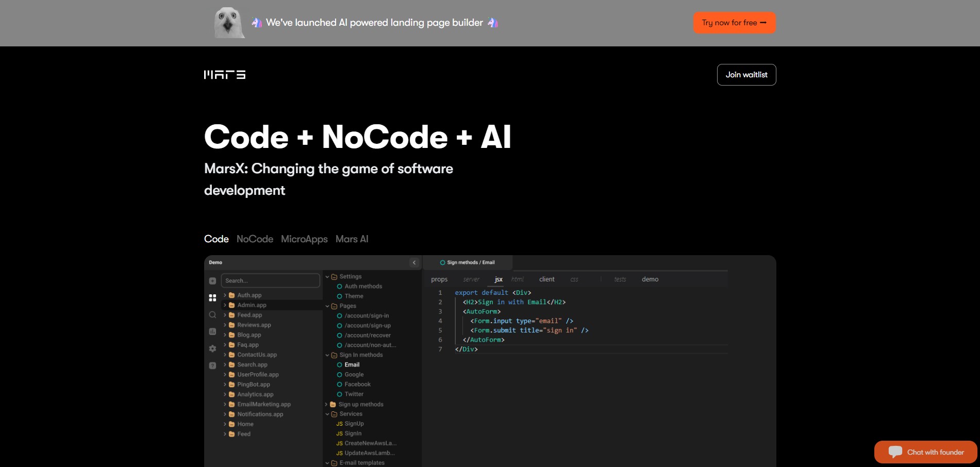The width and height of the screenshot is (980, 467).
Task: Select EmailMarketing.app in the app list
Action: [264, 405]
